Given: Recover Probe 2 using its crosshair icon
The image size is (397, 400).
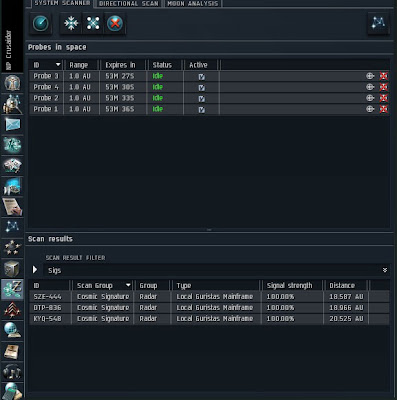Looking at the screenshot, I should 370,98.
